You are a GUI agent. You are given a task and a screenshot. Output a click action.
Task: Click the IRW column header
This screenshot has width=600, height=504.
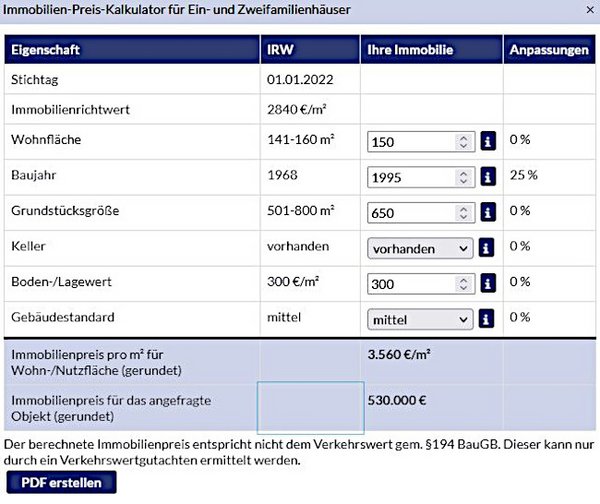[x=310, y=49]
